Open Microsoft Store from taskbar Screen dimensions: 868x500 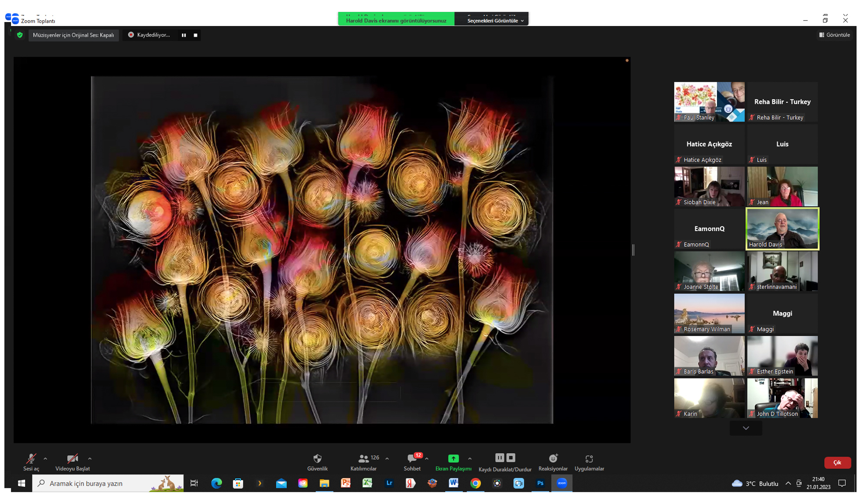(238, 483)
